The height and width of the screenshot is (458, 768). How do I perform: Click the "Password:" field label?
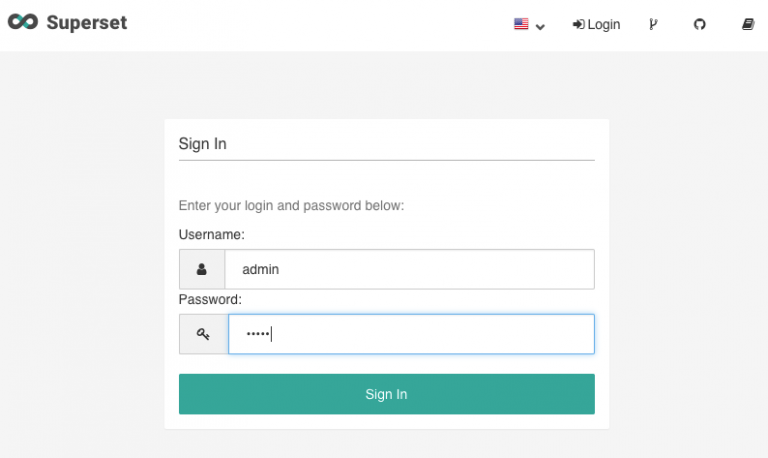pyautogui.click(x=210, y=299)
